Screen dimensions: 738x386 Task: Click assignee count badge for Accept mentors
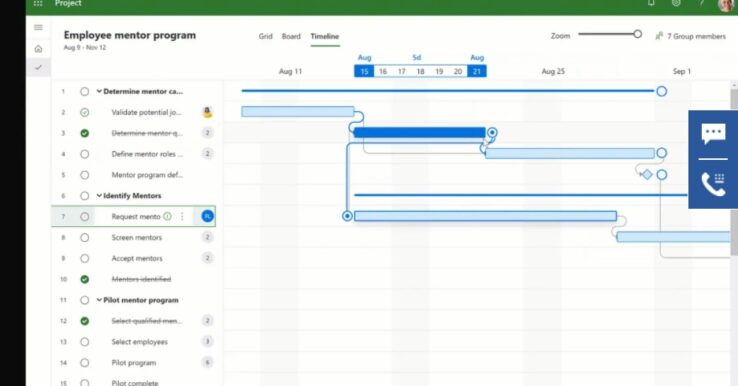click(207, 258)
